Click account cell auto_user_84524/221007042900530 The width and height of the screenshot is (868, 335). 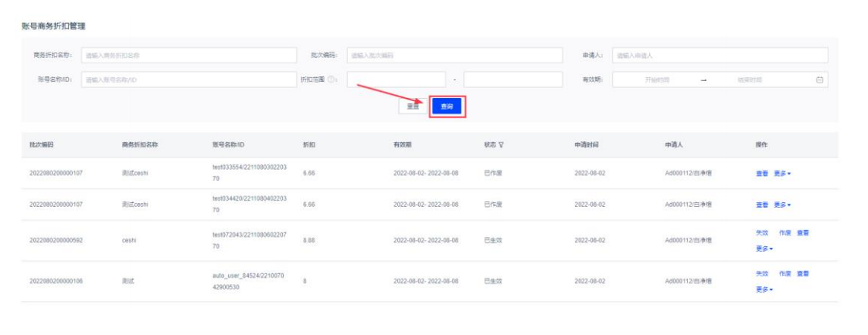click(x=249, y=282)
